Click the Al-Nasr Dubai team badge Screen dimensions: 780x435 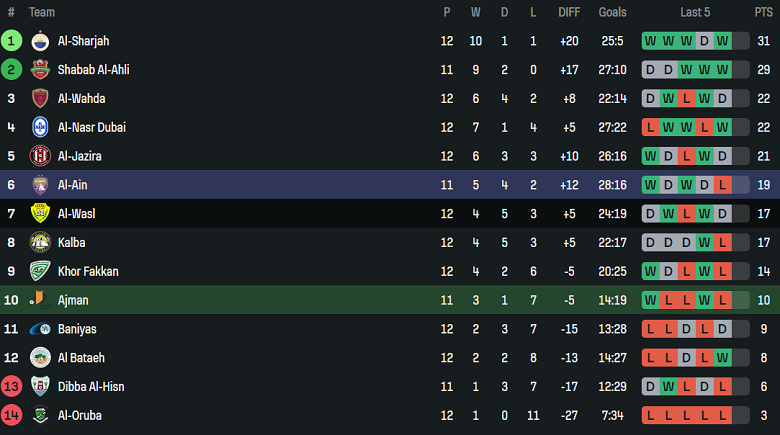coord(40,127)
